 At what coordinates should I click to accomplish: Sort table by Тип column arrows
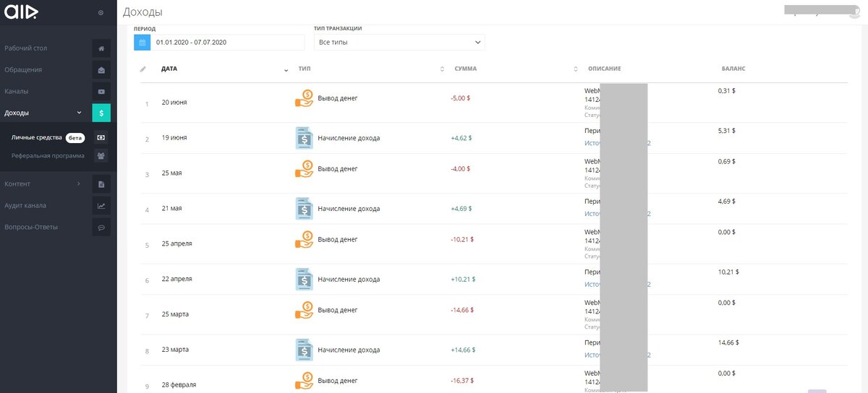[x=442, y=69]
